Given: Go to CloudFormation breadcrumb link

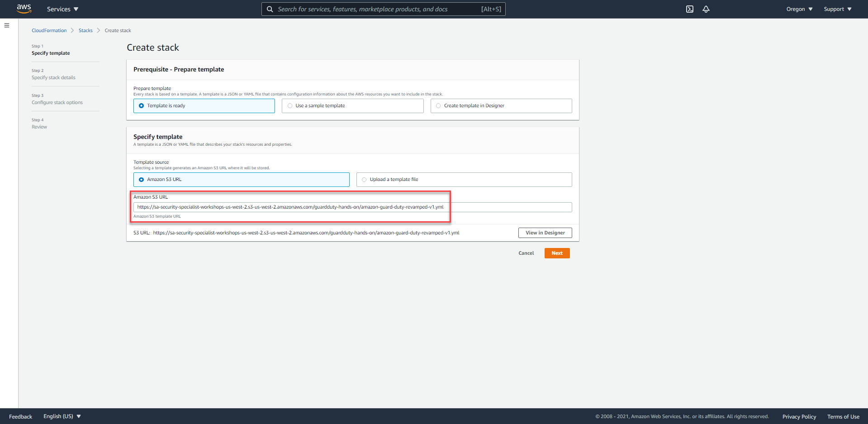Looking at the screenshot, I should 49,30.
